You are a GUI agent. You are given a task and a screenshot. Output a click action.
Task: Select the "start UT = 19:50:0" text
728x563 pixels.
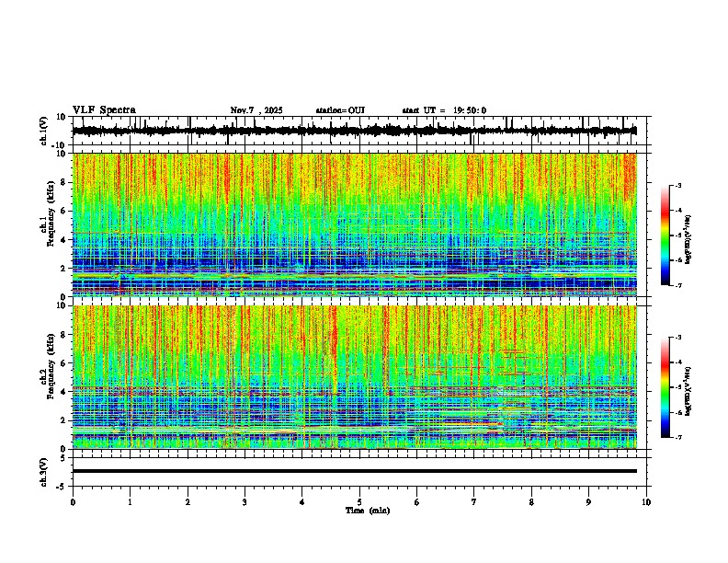[x=444, y=110]
